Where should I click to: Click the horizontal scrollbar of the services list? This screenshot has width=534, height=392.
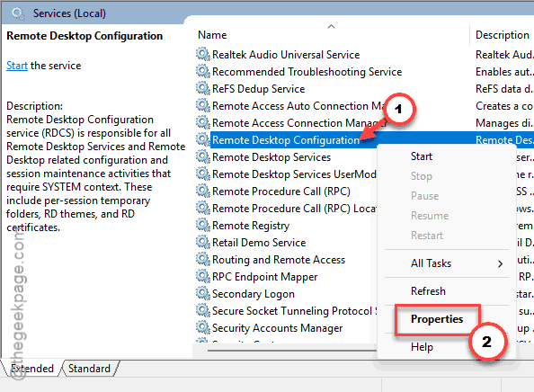click(292, 350)
